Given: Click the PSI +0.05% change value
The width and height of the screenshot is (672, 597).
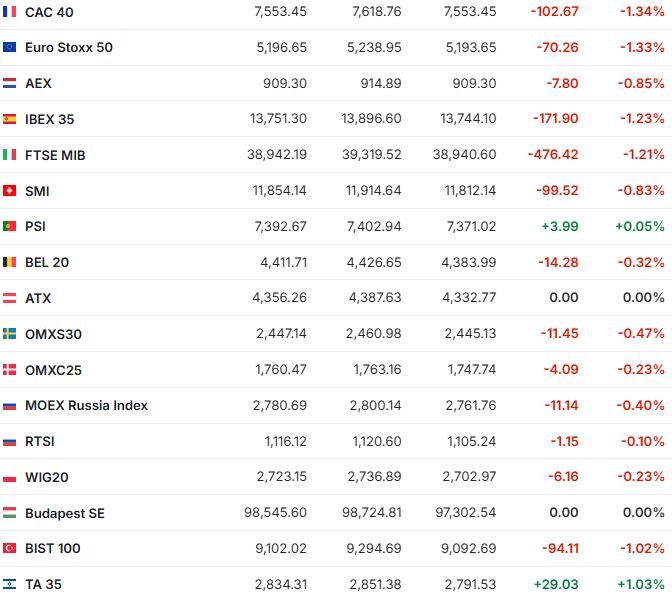Looking at the screenshot, I should pyautogui.click(x=639, y=227).
